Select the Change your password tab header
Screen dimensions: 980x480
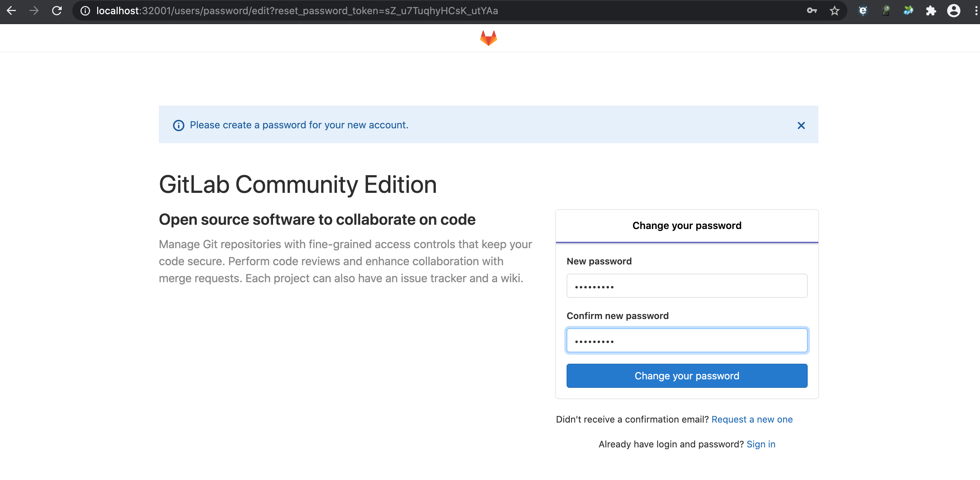click(x=687, y=225)
